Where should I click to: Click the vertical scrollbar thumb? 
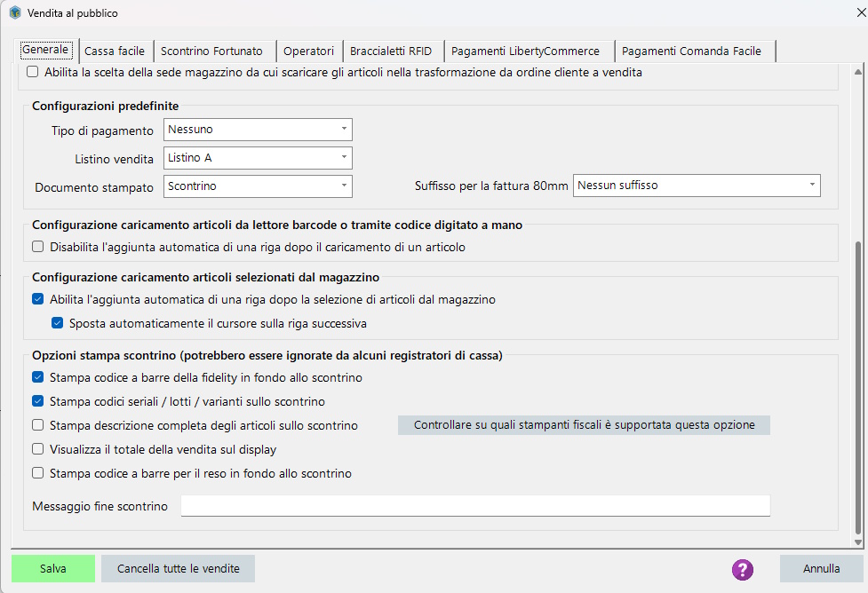858,387
